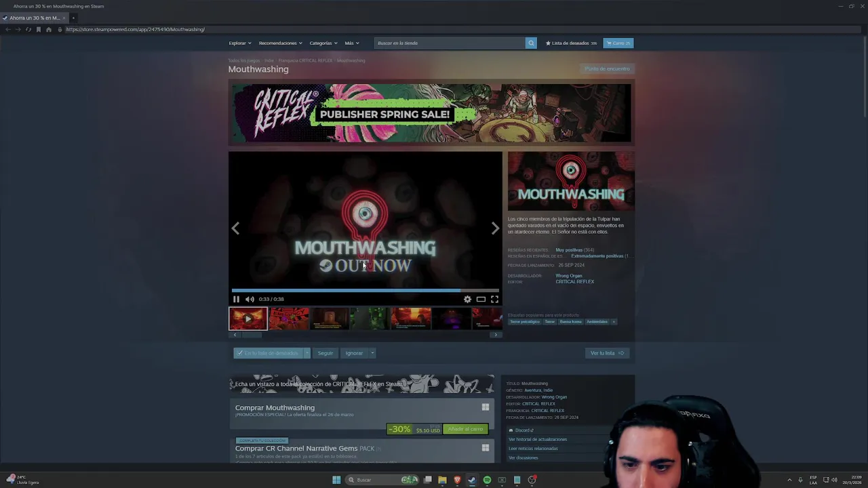
Task: Open the Windows Start menu
Action: pyautogui.click(x=336, y=480)
